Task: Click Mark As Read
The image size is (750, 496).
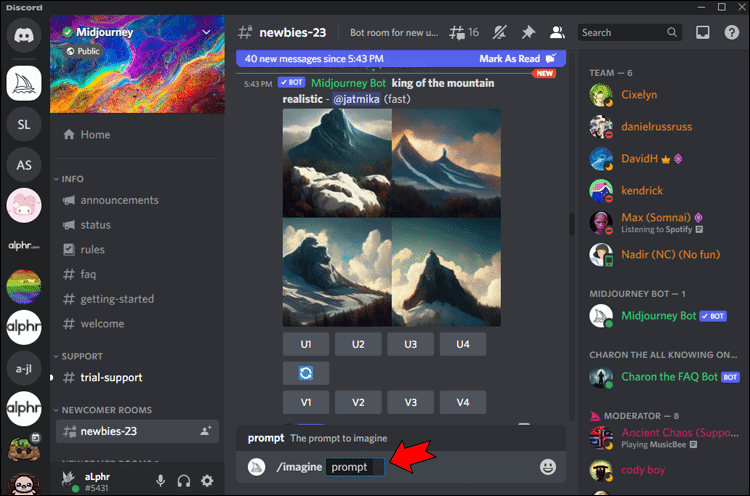Action: [x=509, y=59]
